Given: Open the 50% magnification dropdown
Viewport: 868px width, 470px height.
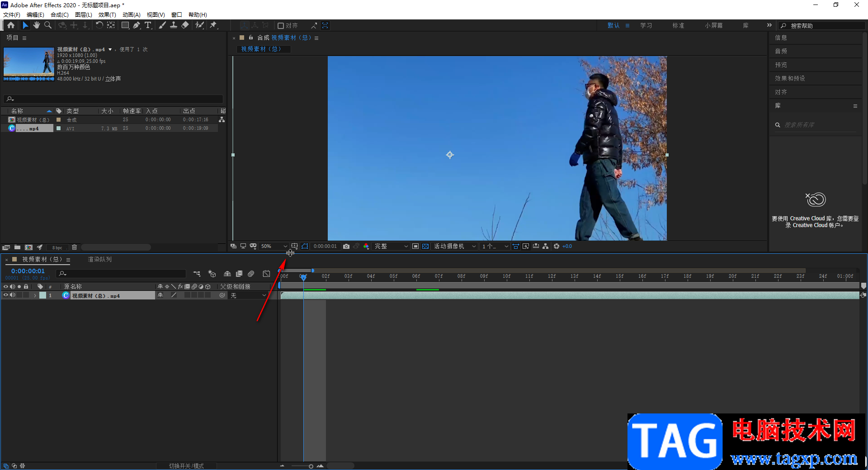Looking at the screenshot, I should [274, 247].
